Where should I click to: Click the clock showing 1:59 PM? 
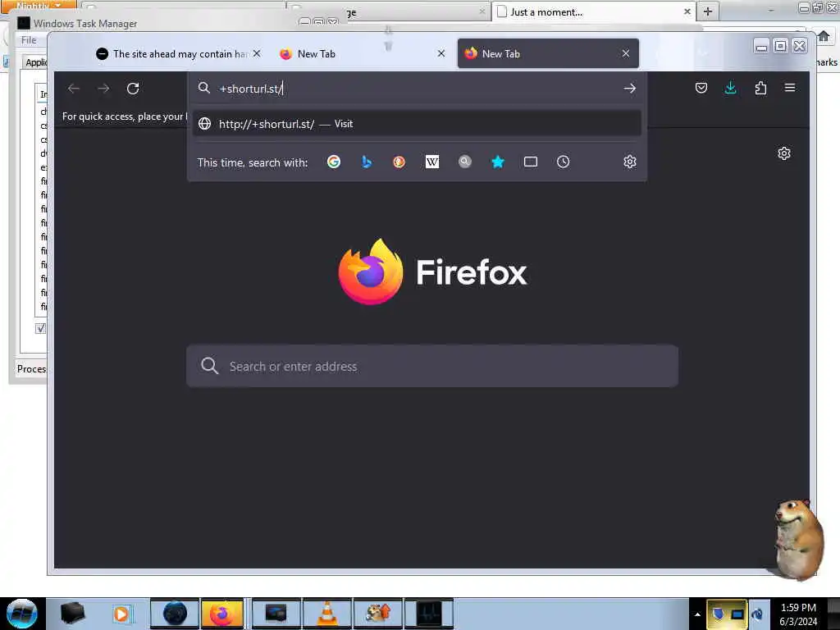[797, 608]
